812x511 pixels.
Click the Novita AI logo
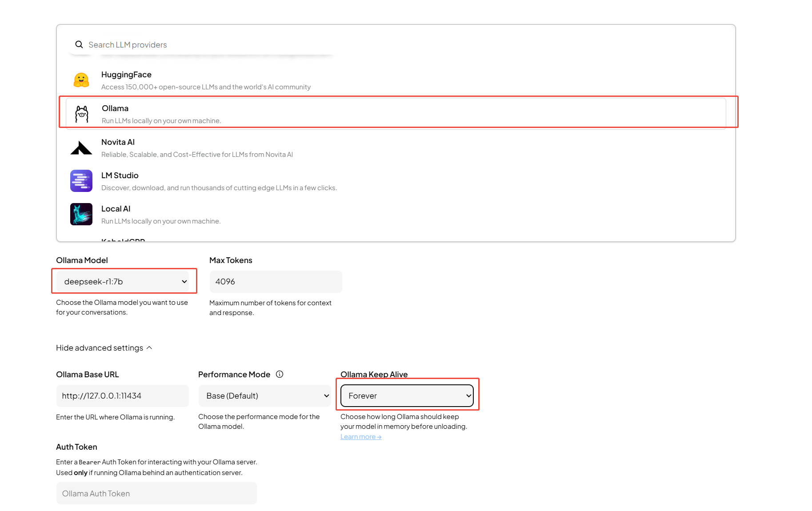(x=81, y=148)
